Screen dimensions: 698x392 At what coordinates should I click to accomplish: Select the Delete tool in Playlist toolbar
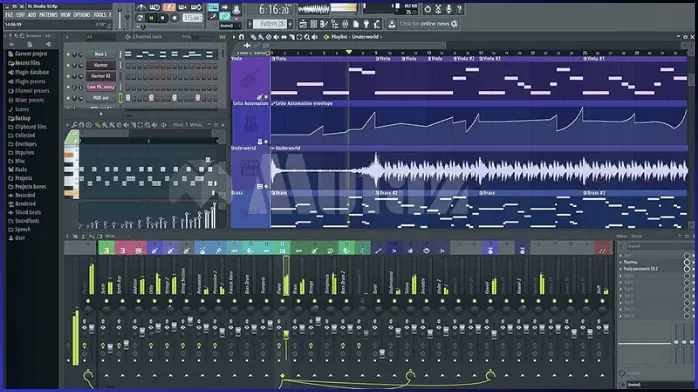268,37
